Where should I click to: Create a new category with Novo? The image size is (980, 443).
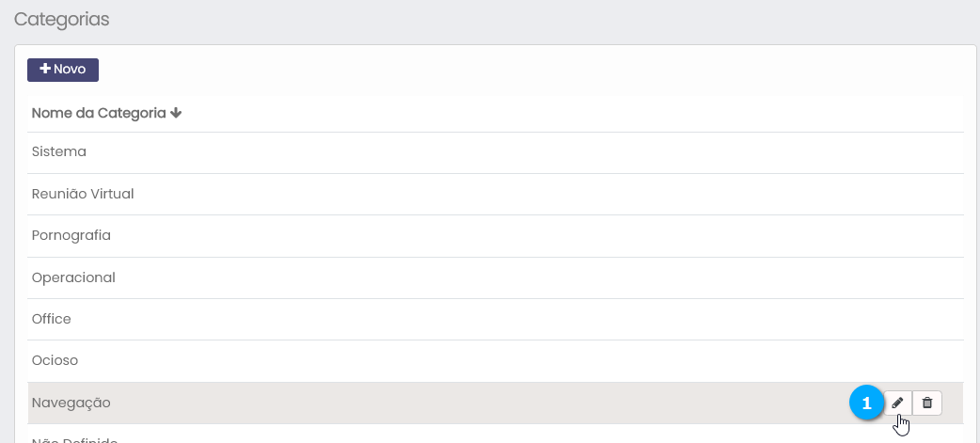coord(63,70)
